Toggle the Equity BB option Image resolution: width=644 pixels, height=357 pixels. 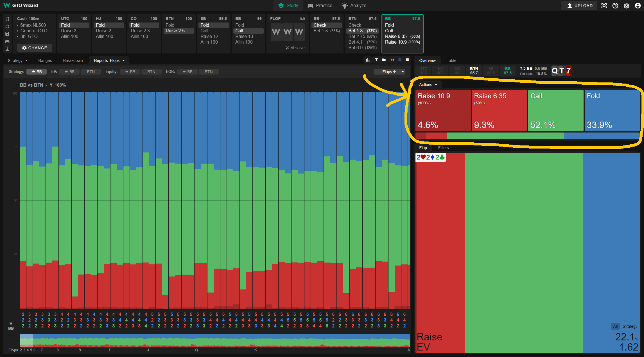130,72
